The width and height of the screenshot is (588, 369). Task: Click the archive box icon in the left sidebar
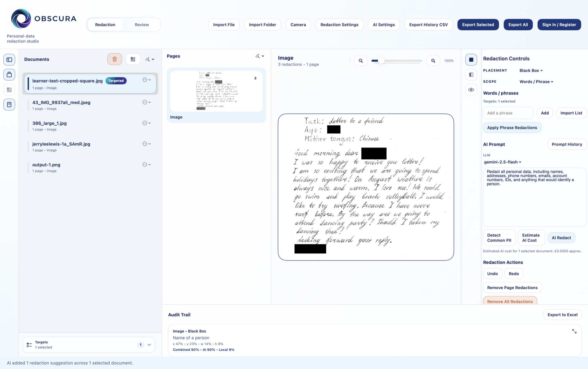[9, 74]
